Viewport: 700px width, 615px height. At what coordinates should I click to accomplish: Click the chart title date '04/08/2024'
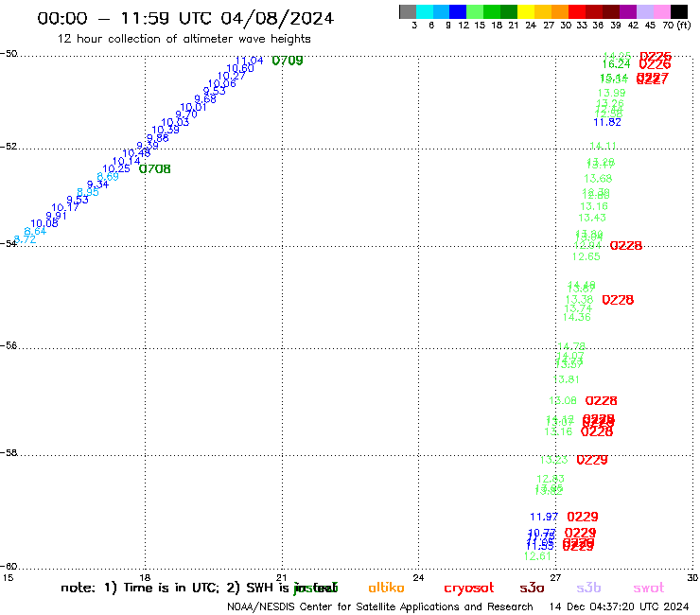(277, 18)
